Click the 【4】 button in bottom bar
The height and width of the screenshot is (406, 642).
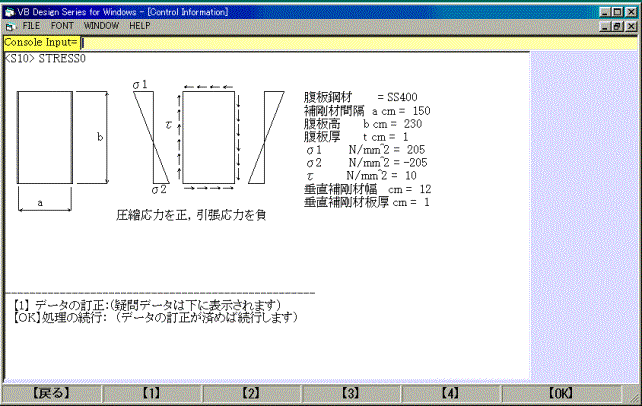click(450, 393)
